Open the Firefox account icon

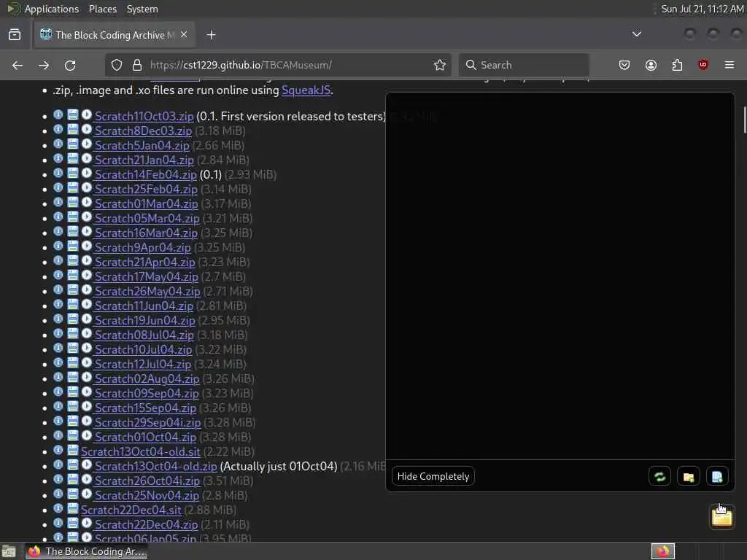click(651, 65)
